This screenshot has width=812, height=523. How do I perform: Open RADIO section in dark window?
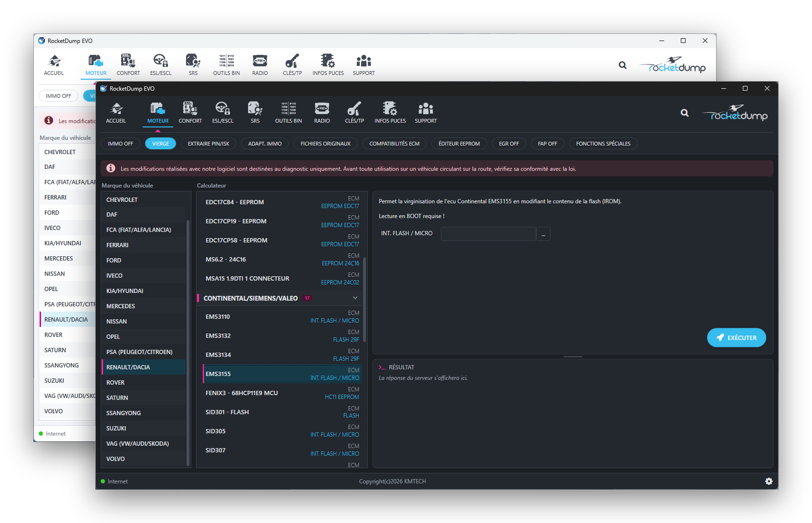[x=322, y=113]
